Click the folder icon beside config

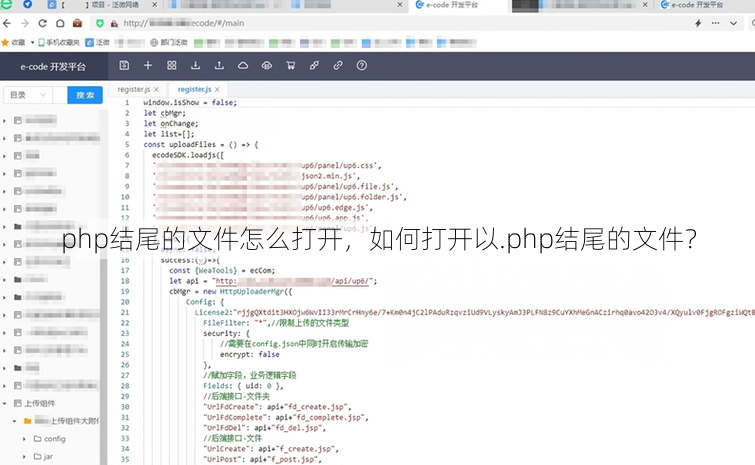38,439
